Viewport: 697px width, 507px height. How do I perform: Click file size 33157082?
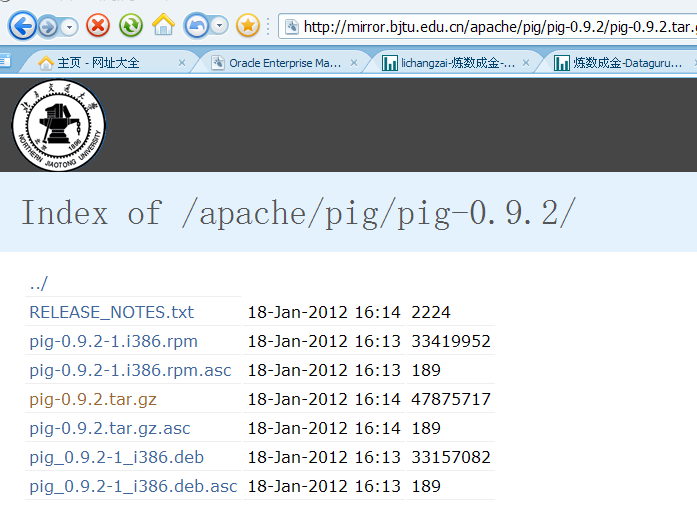(x=451, y=457)
